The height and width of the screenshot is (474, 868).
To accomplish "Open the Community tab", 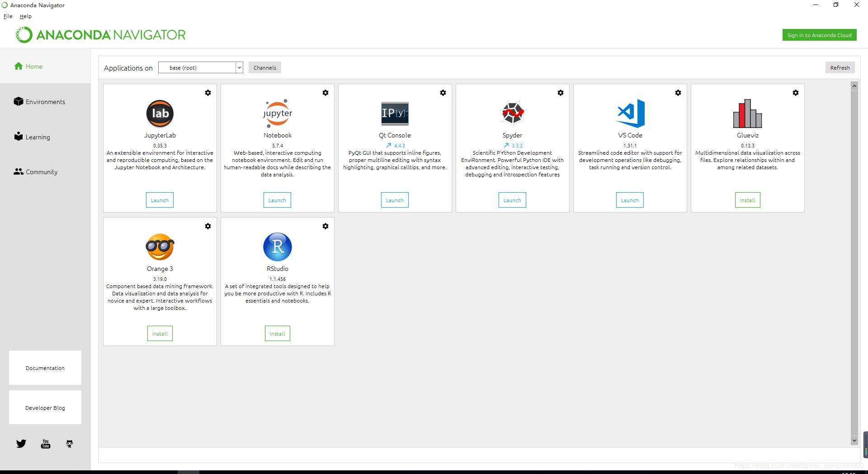I will (x=45, y=172).
